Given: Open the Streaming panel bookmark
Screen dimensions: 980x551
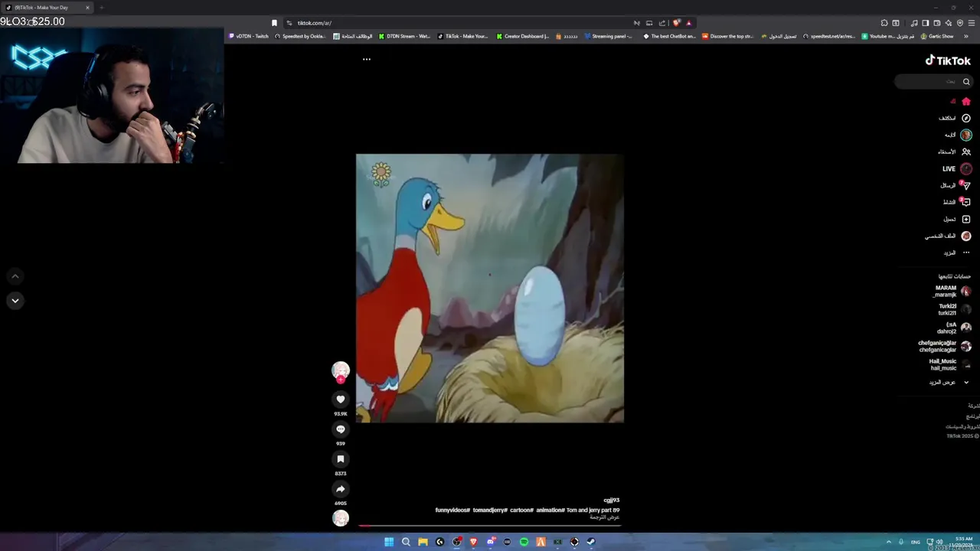Looking at the screenshot, I should (x=608, y=36).
